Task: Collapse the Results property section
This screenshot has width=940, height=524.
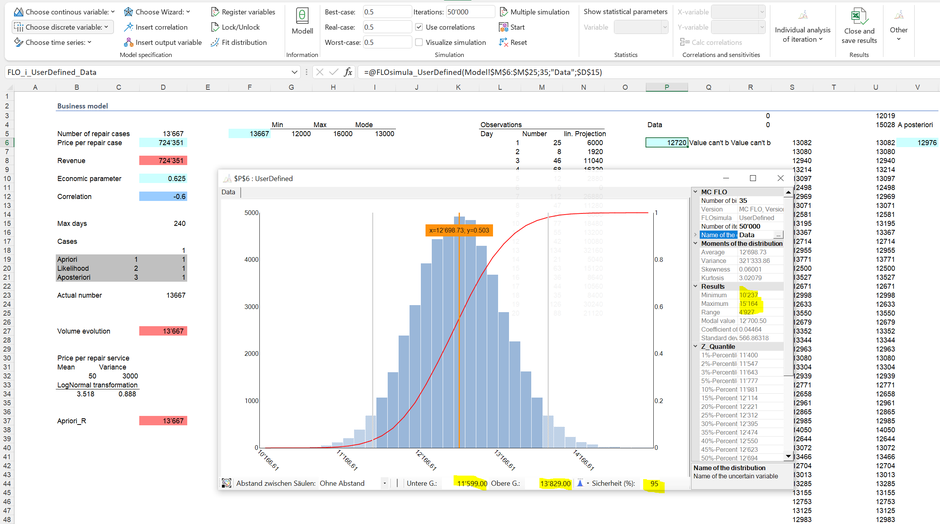Action: pyautogui.click(x=696, y=287)
